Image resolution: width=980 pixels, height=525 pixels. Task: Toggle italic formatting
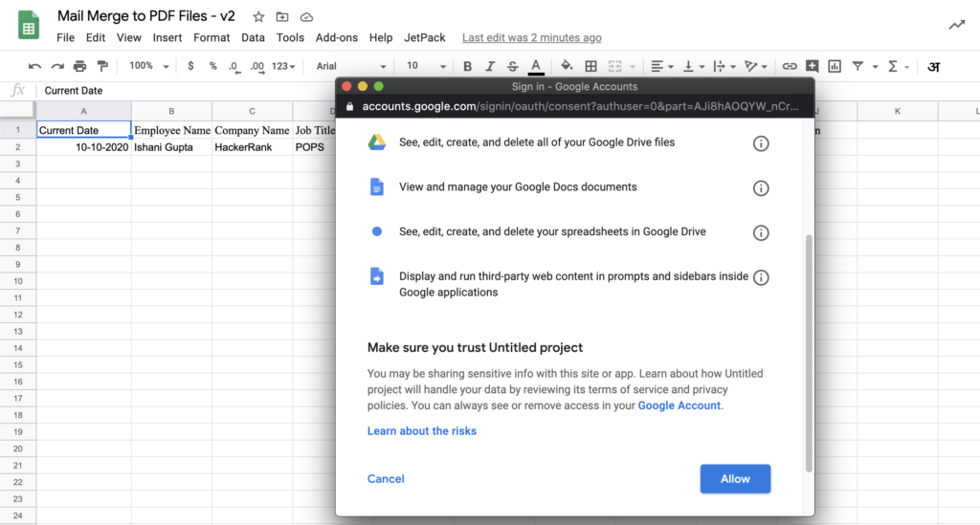click(x=490, y=66)
